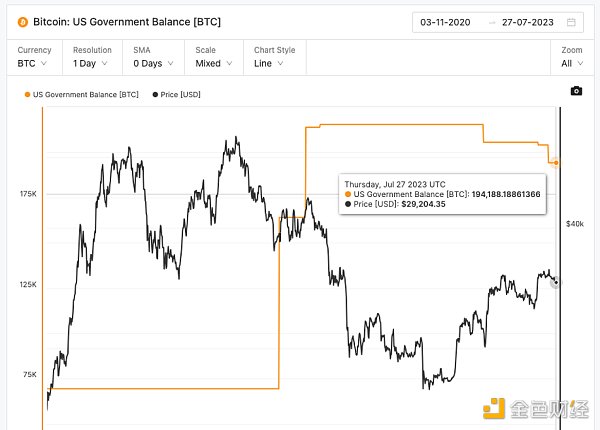
Task: Open the Zoom All dropdown
Action: tap(570, 63)
